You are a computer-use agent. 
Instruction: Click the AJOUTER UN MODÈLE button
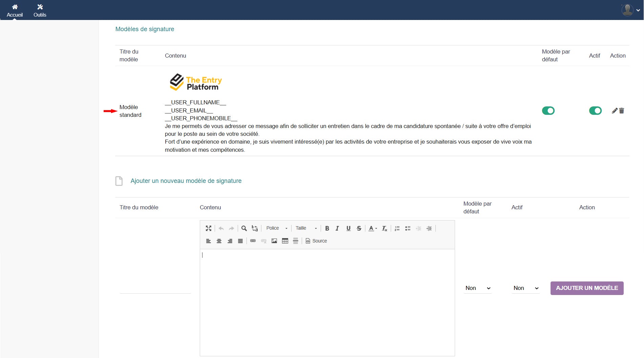click(587, 288)
